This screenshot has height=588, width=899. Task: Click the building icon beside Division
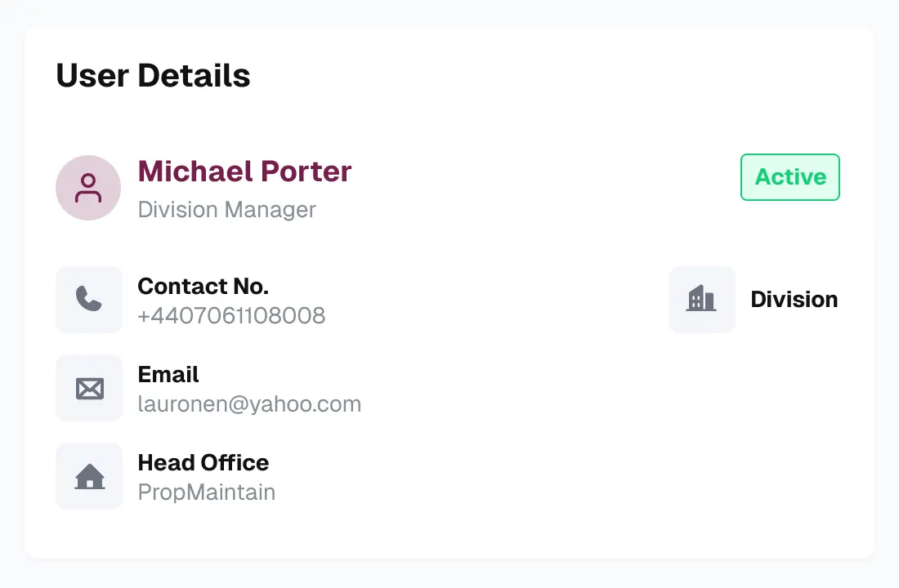pyautogui.click(x=702, y=300)
